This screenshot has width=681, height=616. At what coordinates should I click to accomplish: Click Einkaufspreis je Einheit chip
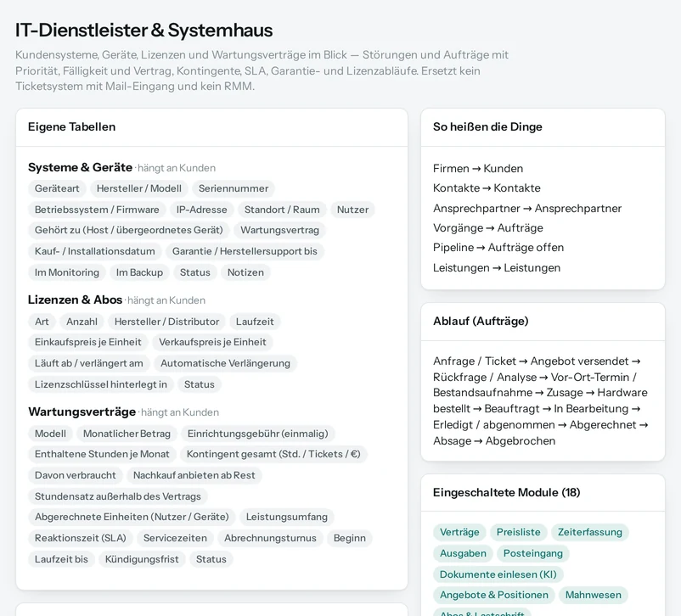pos(87,342)
